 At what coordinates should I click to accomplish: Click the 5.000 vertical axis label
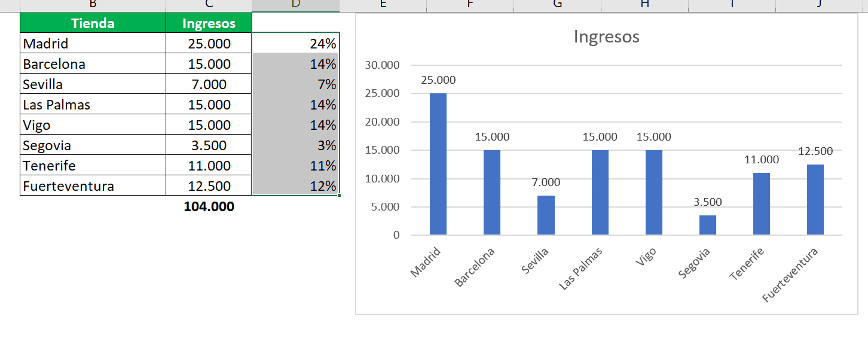click(x=384, y=207)
